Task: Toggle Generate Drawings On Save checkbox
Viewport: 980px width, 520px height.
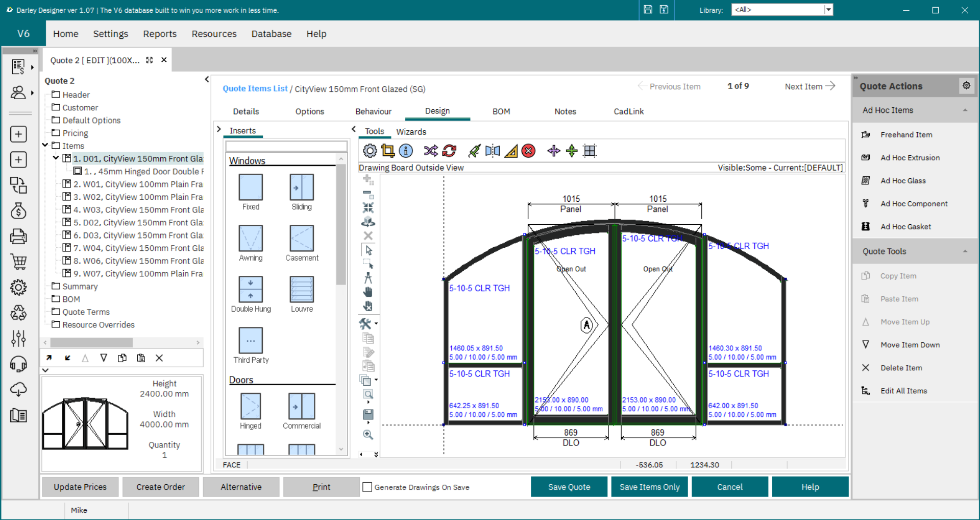Action: click(x=367, y=487)
